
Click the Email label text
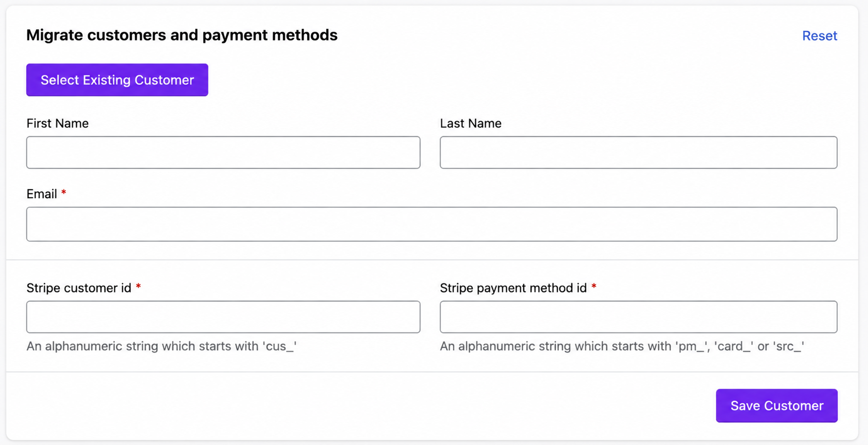42,194
